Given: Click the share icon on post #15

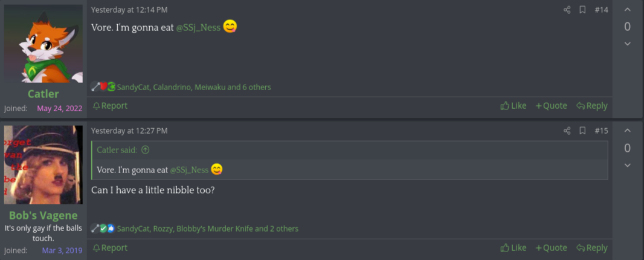Looking at the screenshot, I should click(x=567, y=131).
